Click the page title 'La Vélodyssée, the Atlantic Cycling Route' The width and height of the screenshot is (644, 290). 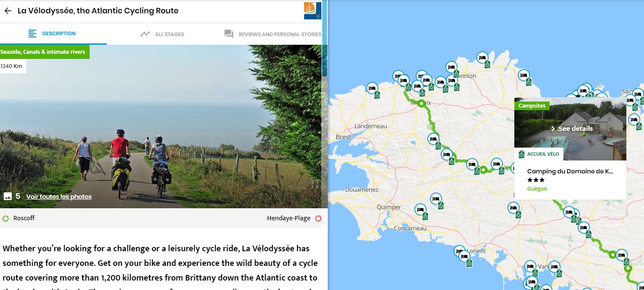click(98, 11)
